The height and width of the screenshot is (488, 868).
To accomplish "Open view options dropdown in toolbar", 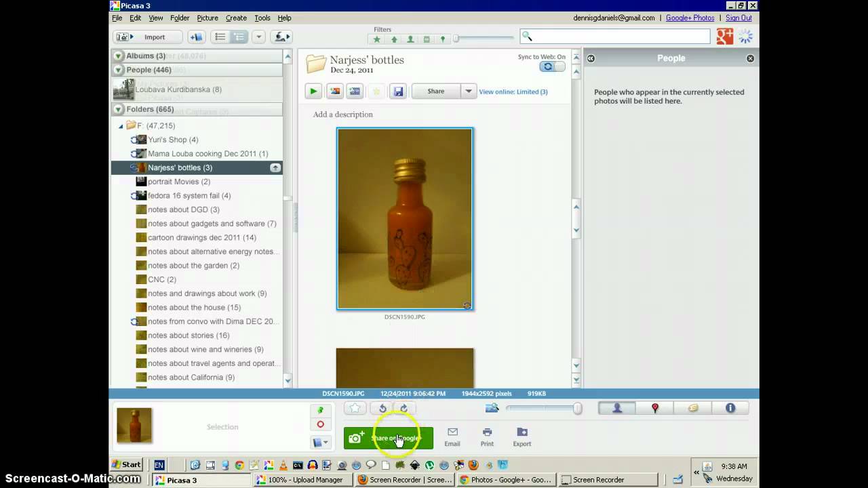I will (x=258, y=37).
